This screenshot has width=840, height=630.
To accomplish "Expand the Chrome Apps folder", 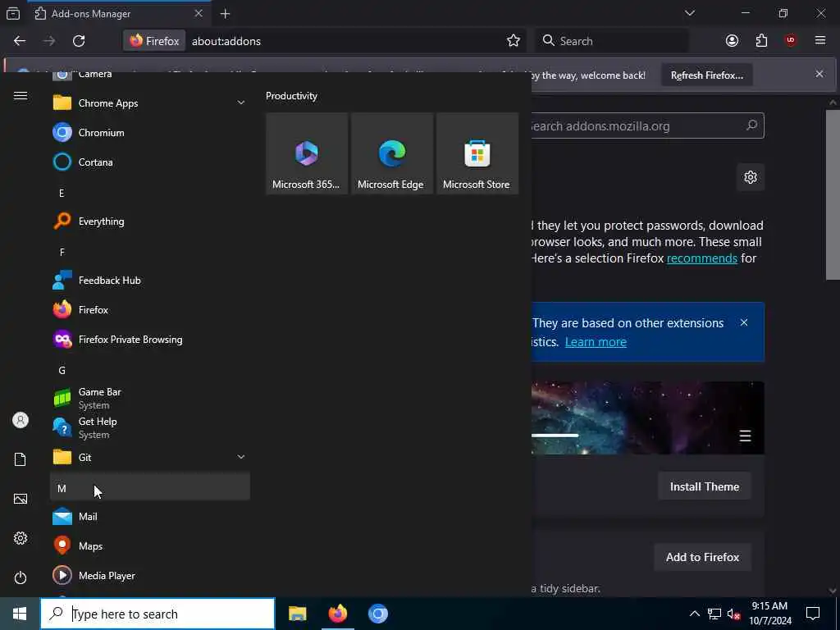I will [x=150, y=103].
